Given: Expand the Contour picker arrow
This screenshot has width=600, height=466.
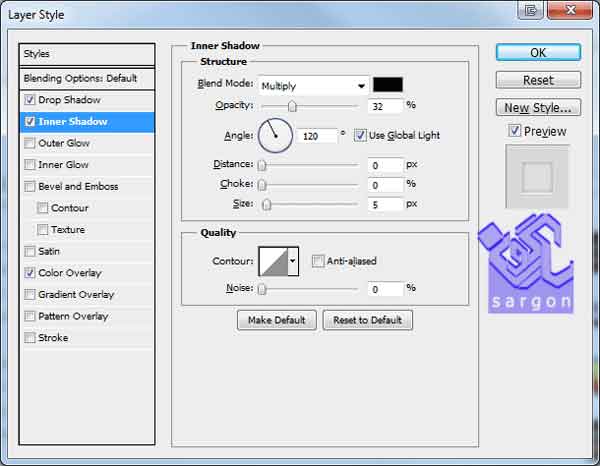Looking at the screenshot, I should tap(293, 262).
